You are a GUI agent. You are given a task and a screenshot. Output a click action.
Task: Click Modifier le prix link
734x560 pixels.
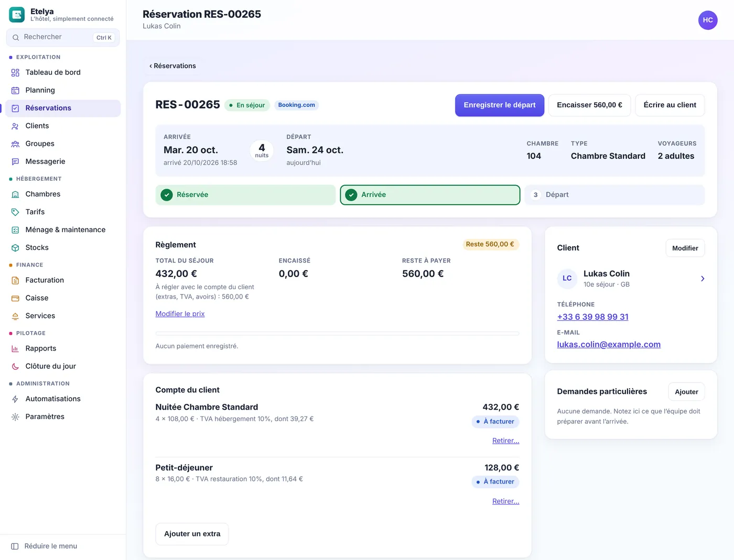coord(180,314)
